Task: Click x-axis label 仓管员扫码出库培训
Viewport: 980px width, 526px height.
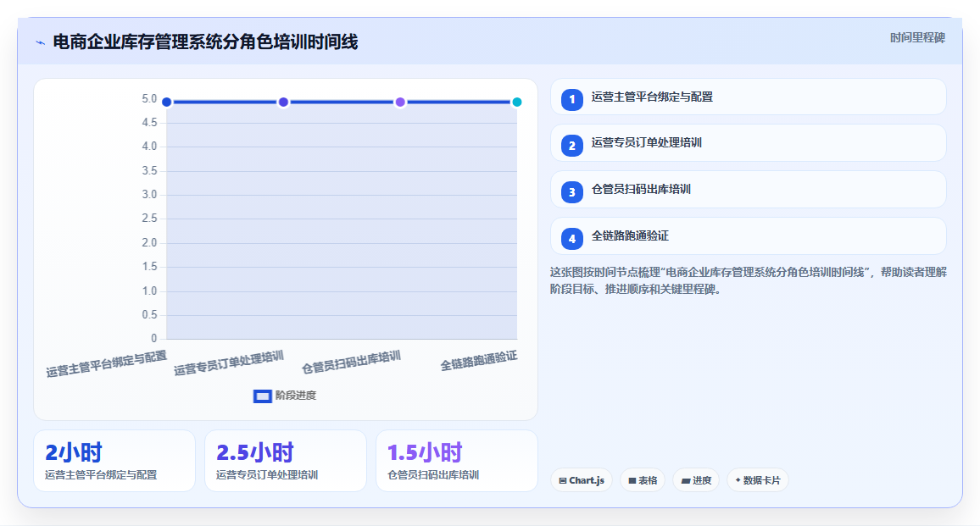Action: point(351,363)
